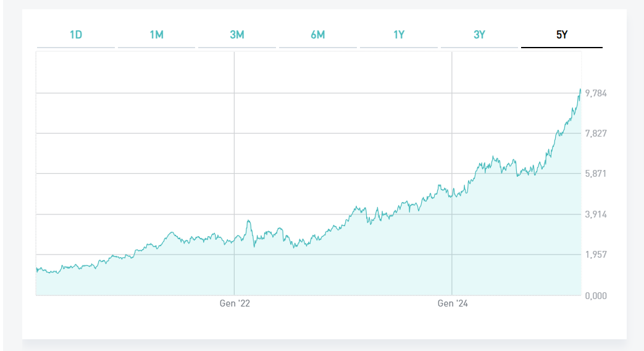Click the vertical gridline above Gen '24
644x351 pixels.
pos(452,124)
